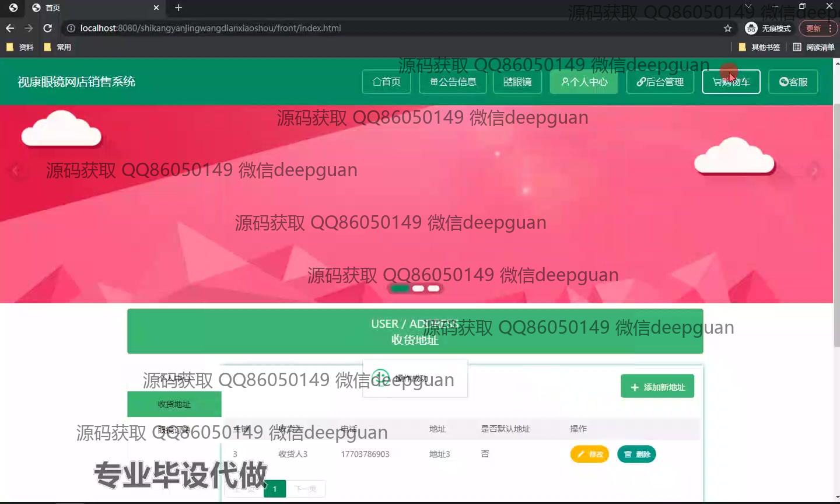Delete address 地址3 with 删除 button
840x504 pixels.
point(636,454)
